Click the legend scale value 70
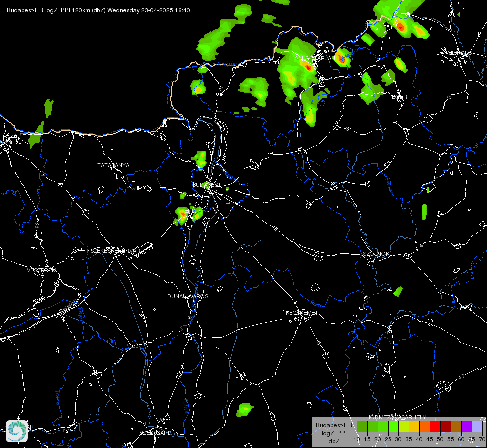Viewport: 487px width, 448px height. pos(482,439)
